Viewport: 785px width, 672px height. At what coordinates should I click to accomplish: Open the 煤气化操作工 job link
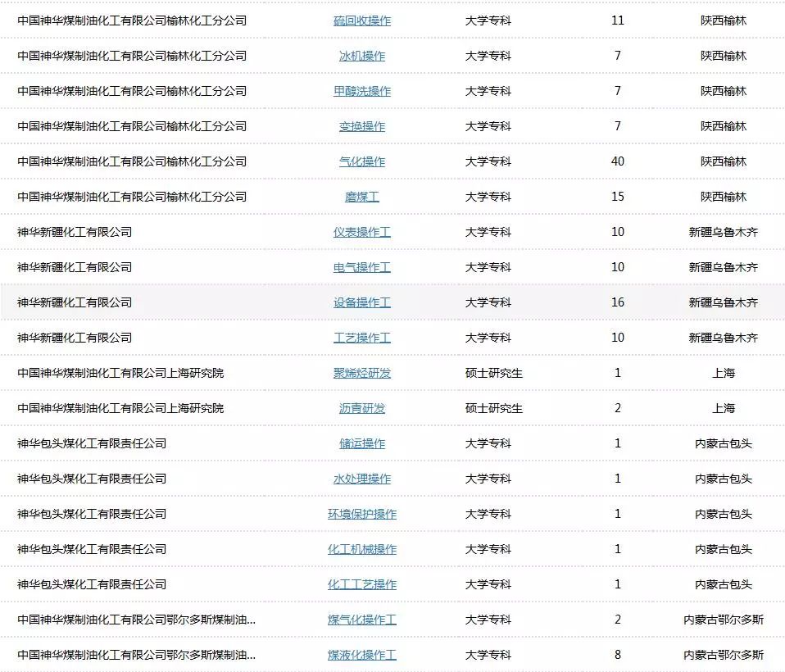pos(362,620)
